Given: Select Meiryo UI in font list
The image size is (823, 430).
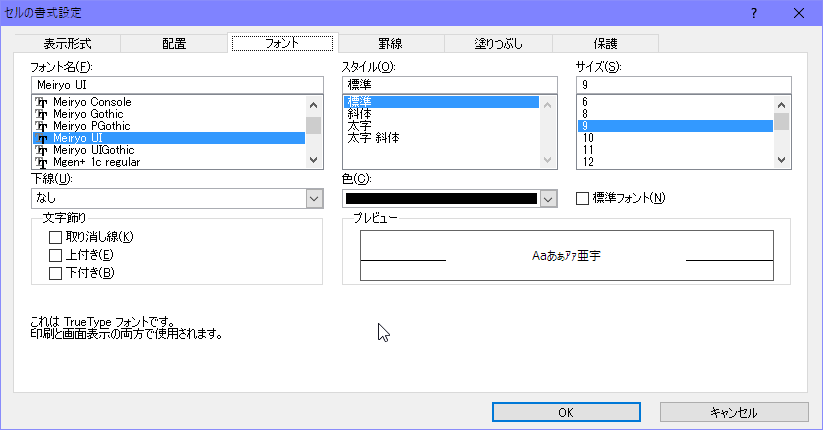Looking at the screenshot, I should pyautogui.click(x=169, y=138).
